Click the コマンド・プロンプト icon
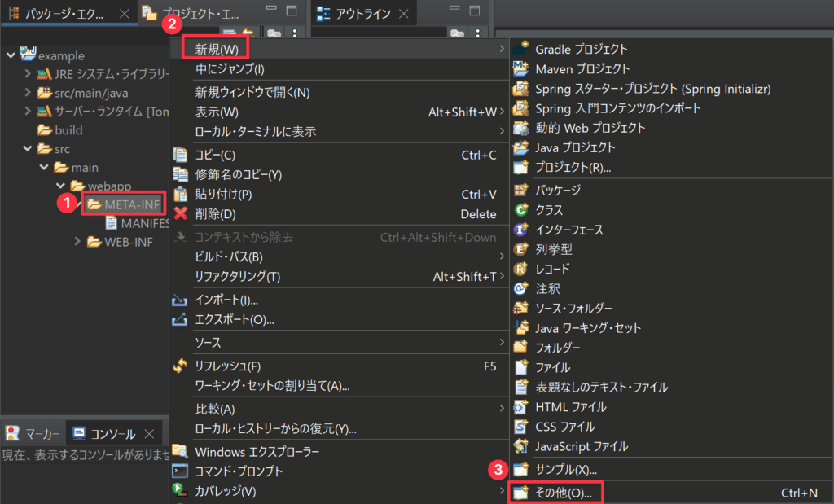Viewport: 834px width, 504px height. tap(181, 471)
